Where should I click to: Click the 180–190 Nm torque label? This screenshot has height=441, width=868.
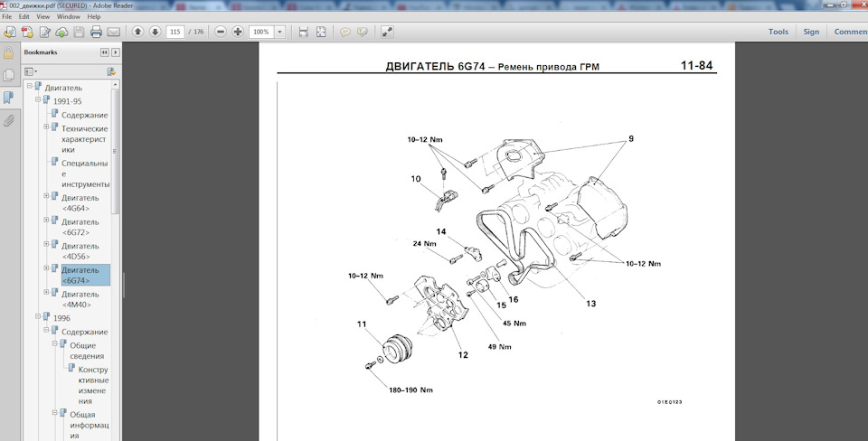410,390
